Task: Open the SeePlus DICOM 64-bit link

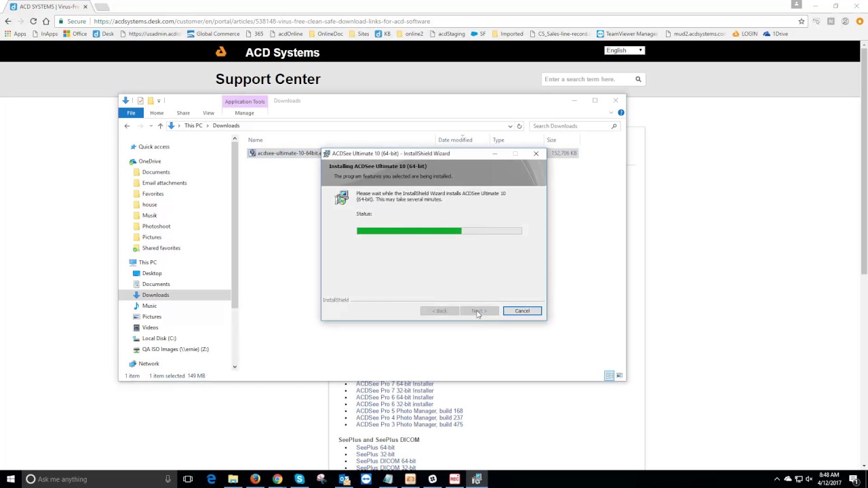Action: pos(386,461)
